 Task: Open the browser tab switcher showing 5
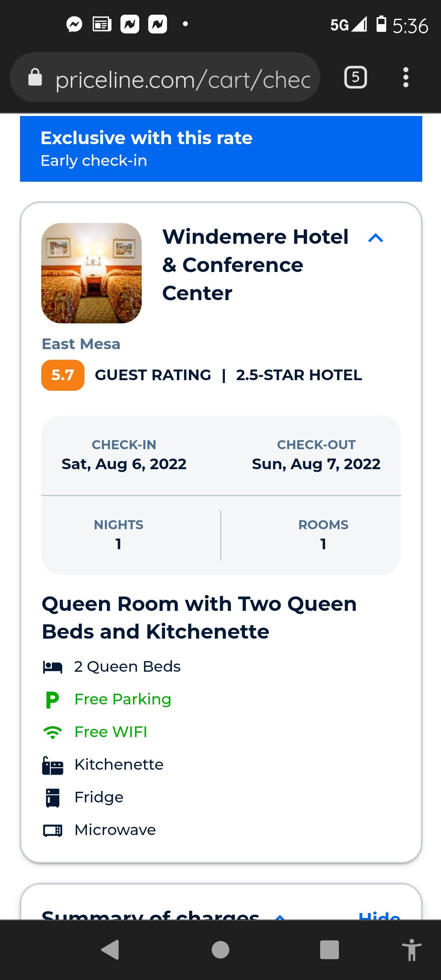[356, 77]
